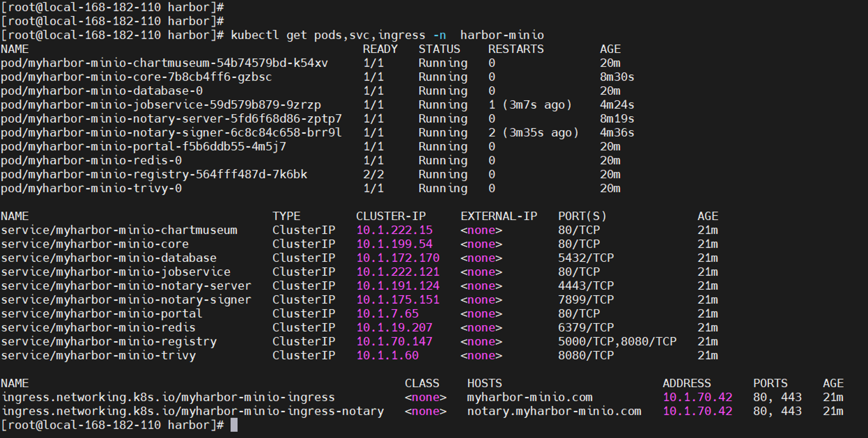Select pod/myharbor-minio-chartmuseum-54b74579bd-k54xv row name
Image resolution: width=868 pixels, height=438 pixels.
click(164, 63)
